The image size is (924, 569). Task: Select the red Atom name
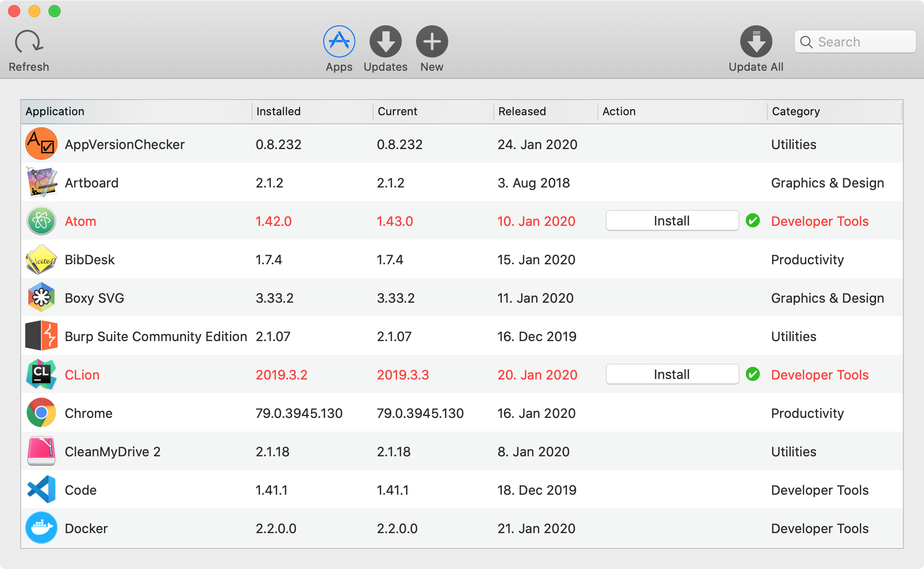click(x=81, y=221)
